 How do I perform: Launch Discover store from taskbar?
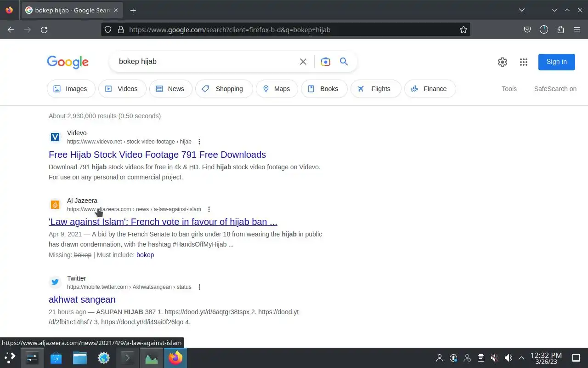(x=56, y=358)
